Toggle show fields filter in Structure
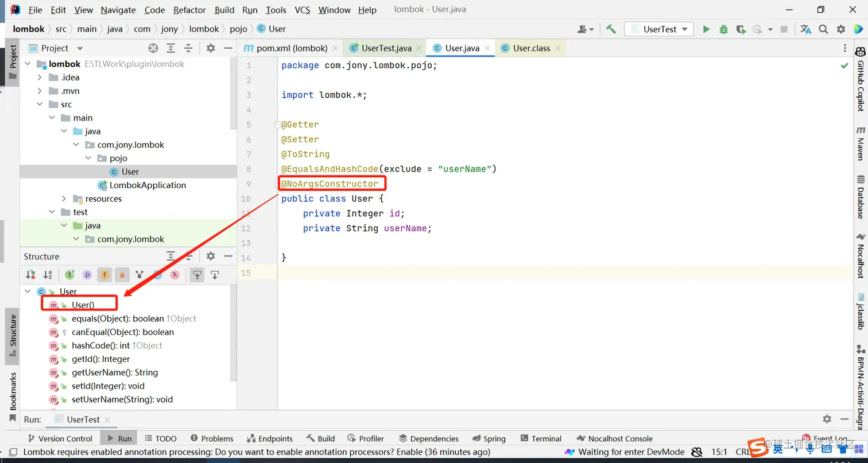The height and width of the screenshot is (463, 868). (104, 275)
